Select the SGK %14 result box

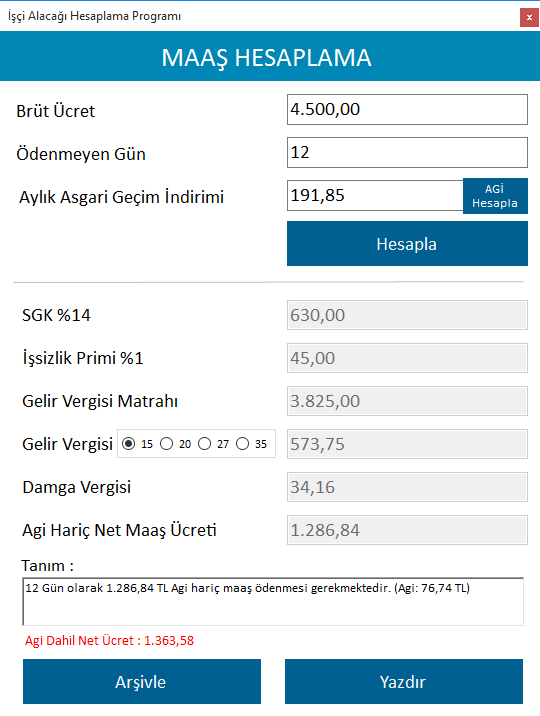tap(407, 315)
